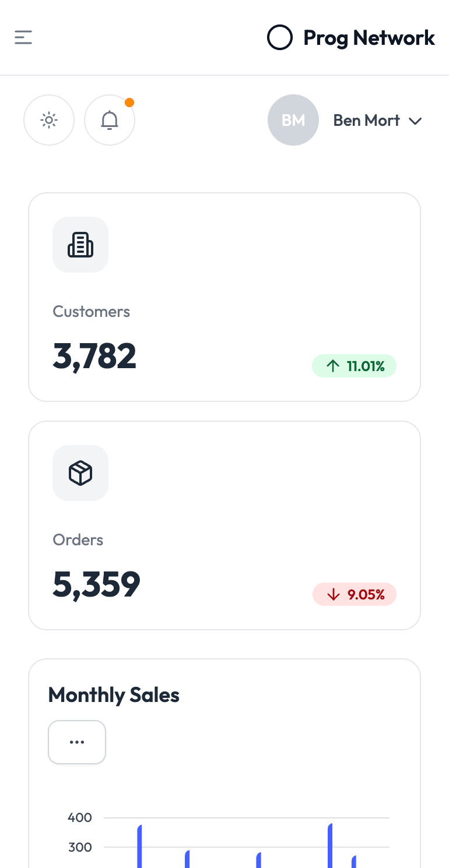Click the Customers building icon

pyautogui.click(x=80, y=245)
